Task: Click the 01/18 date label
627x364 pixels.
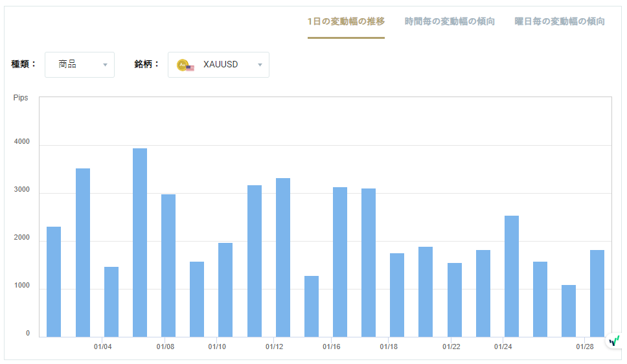Action: pos(389,347)
